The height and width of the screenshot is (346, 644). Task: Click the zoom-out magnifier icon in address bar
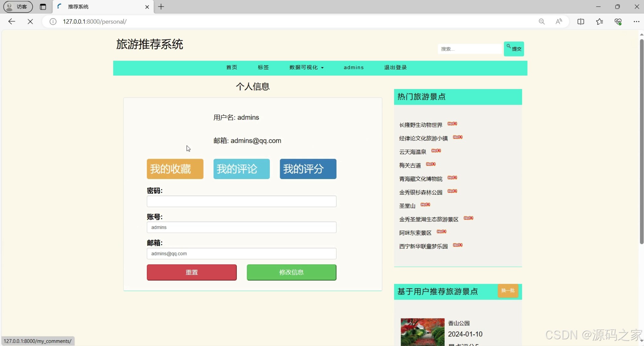click(542, 21)
